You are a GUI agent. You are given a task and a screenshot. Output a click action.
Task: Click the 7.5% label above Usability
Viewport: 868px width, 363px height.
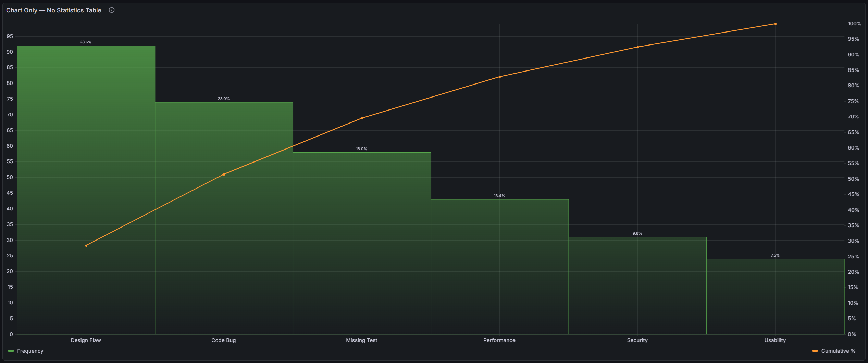tap(775, 255)
